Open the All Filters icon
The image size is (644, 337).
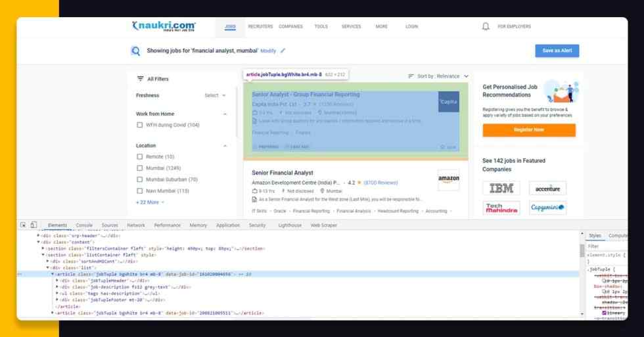click(141, 79)
